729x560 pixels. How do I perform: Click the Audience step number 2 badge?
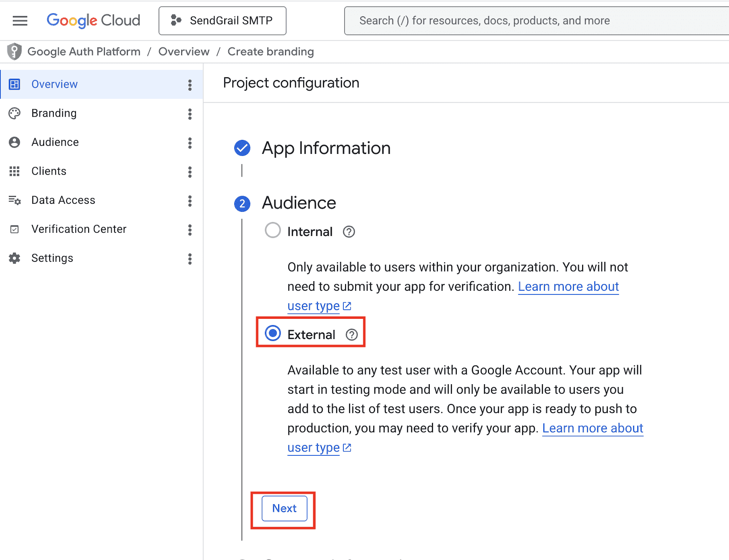pyautogui.click(x=242, y=203)
